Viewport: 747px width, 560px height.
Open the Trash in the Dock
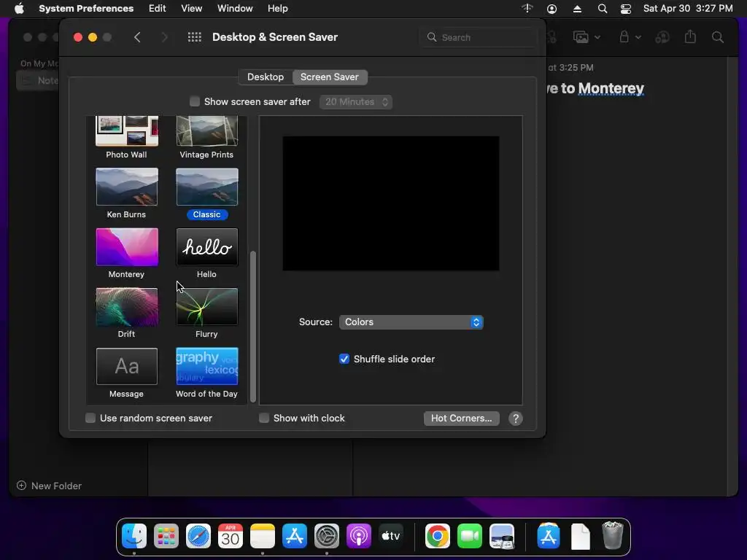coord(612,536)
